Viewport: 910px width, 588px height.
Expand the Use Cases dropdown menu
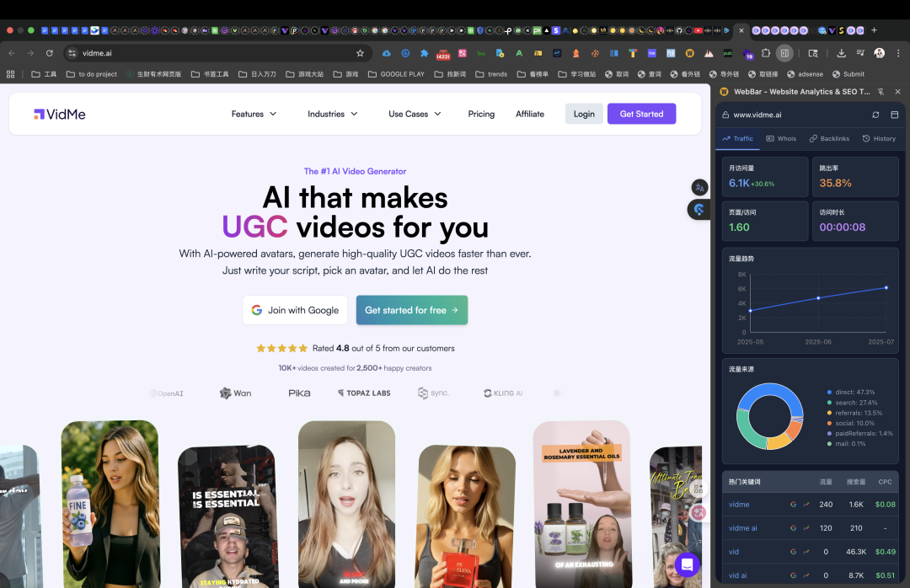[415, 114]
